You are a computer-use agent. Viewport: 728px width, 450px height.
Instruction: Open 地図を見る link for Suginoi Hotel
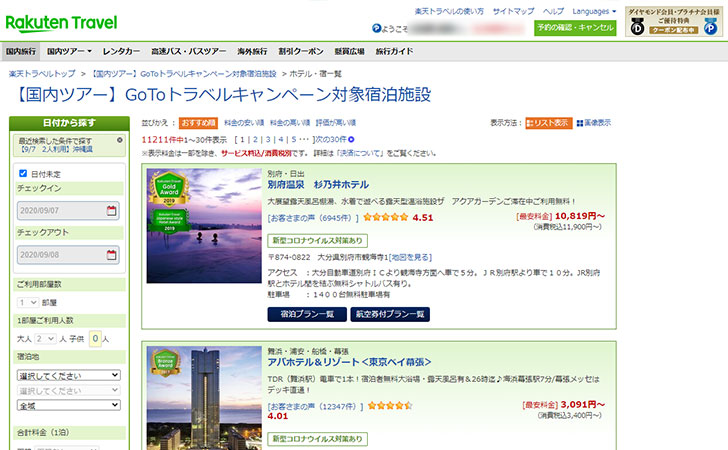point(410,257)
